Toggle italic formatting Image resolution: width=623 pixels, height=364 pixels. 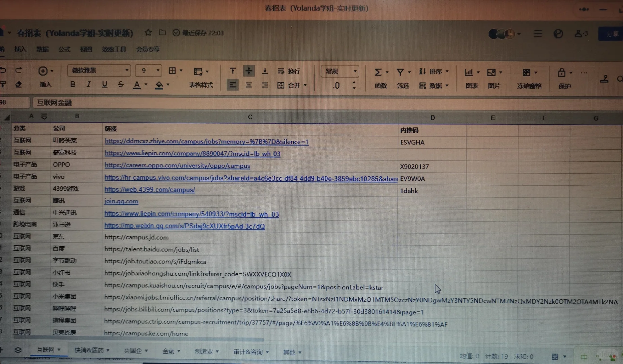89,84
